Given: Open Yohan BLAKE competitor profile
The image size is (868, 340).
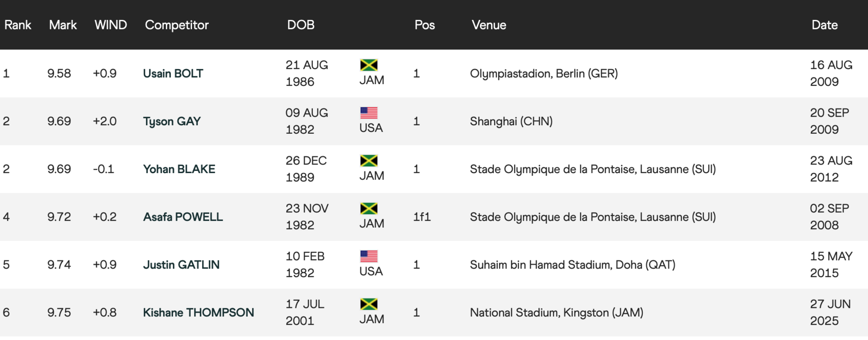Looking at the screenshot, I should pos(179,169).
